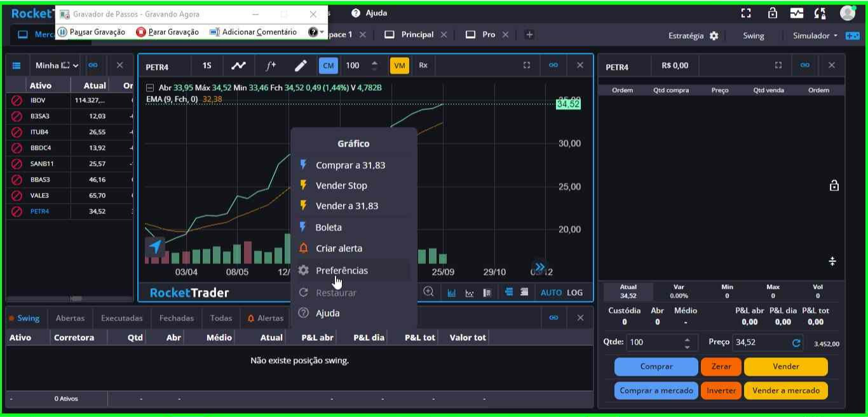Collapse the chart legend minus box
This screenshot has width=868, height=417.
(x=150, y=88)
